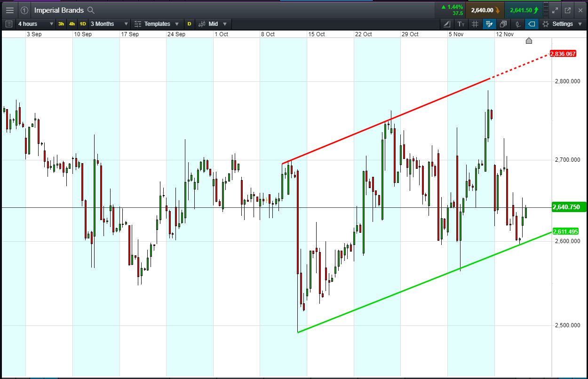Open the Mid price type dropdown
This screenshot has height=379, width=588.
[213, 24]
